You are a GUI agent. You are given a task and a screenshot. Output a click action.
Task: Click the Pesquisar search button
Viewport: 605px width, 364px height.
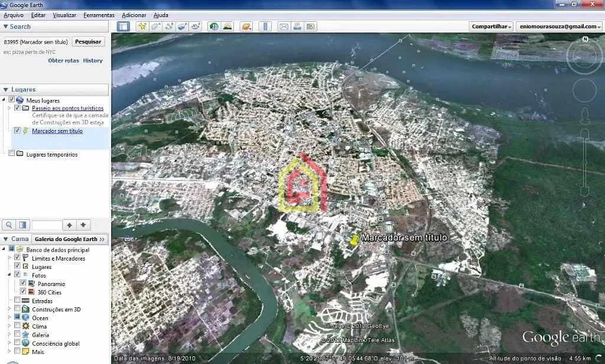click(x=88, y=42)
